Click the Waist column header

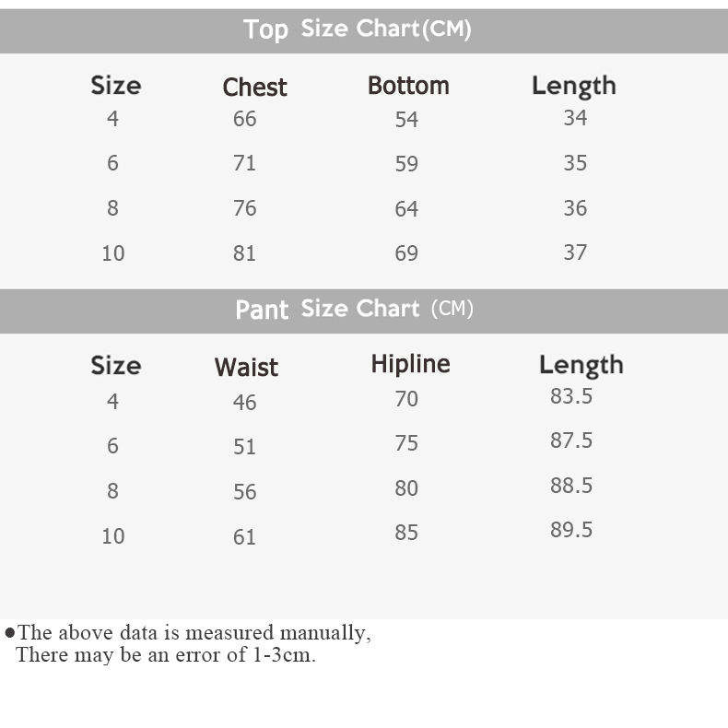pyautogui.click(x=246, y=368)
